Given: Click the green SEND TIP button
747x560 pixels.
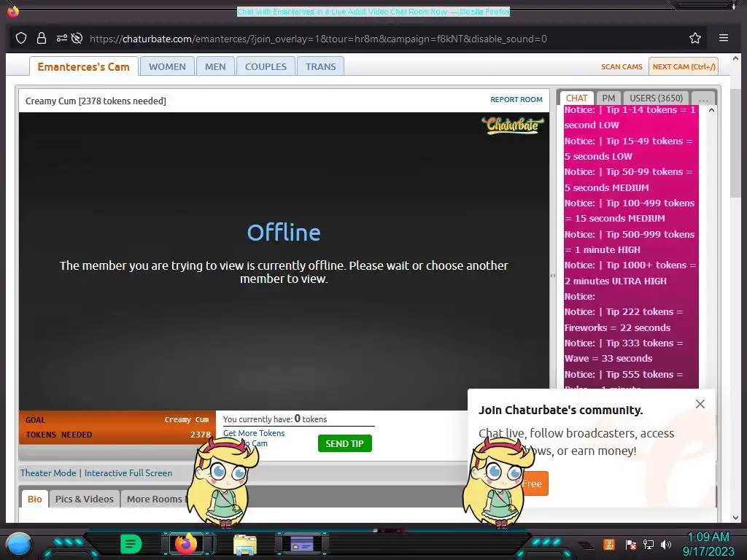Looking at the screenshot, I should (x=345, y=443).
